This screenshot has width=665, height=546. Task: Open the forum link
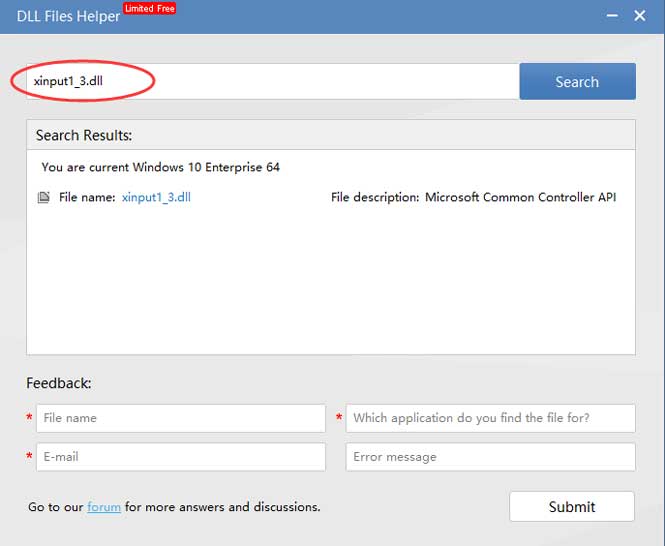pyautogui.click(x=104, y=507)
